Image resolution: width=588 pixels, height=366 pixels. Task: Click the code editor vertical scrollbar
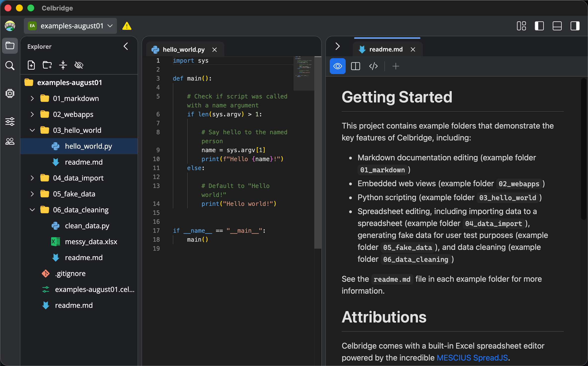click(x=318, y=153)
